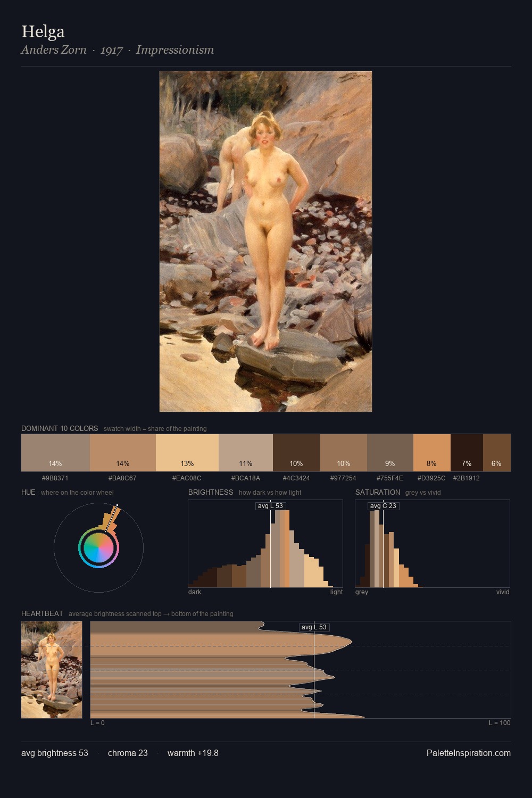
Task: Click the hex code '#9B8371' text
Action: pos(55,478)
